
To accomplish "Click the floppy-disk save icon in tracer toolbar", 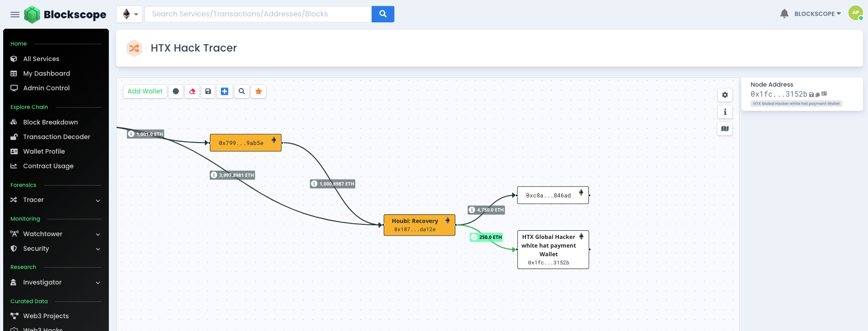I will [x=208, y=92].
